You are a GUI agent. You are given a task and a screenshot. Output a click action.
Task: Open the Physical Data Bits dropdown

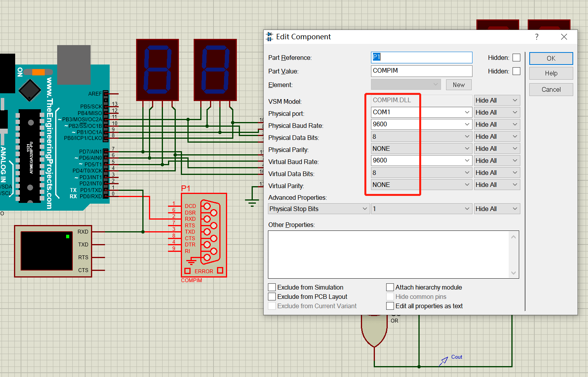[x=422, y=136]
